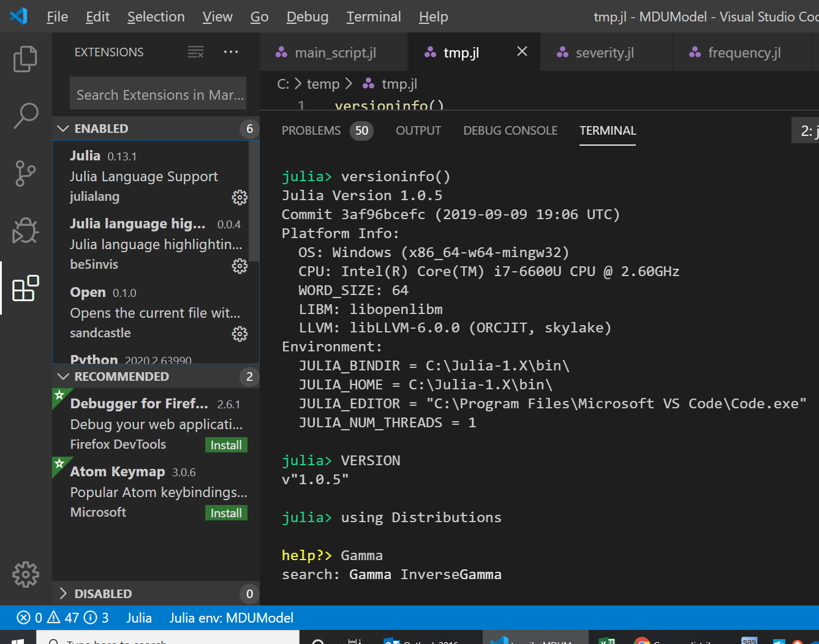This screenshot has width=819, height=644.
Task: Select the Atom Keymap extension entry
Action: [x=156, y=492]
